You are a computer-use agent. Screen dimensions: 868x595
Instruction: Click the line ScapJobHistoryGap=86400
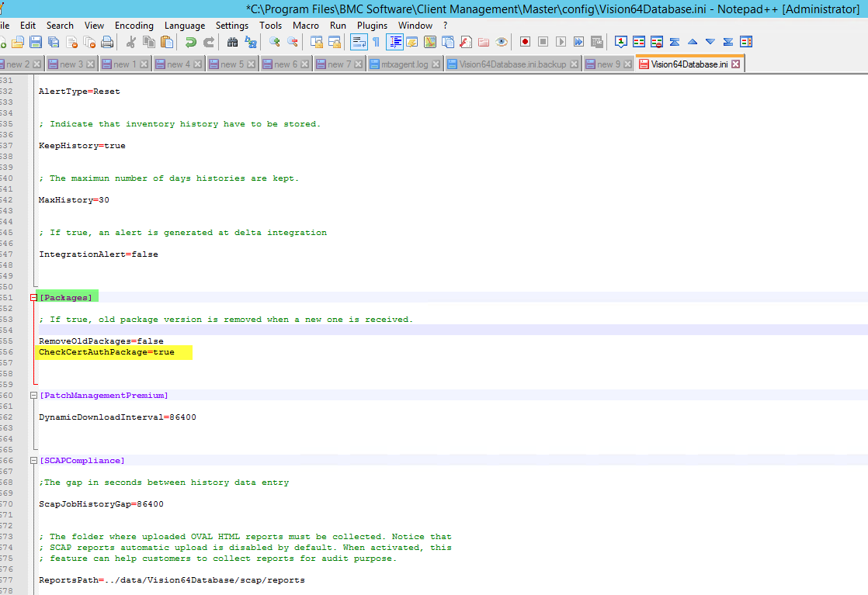point(101,504)
